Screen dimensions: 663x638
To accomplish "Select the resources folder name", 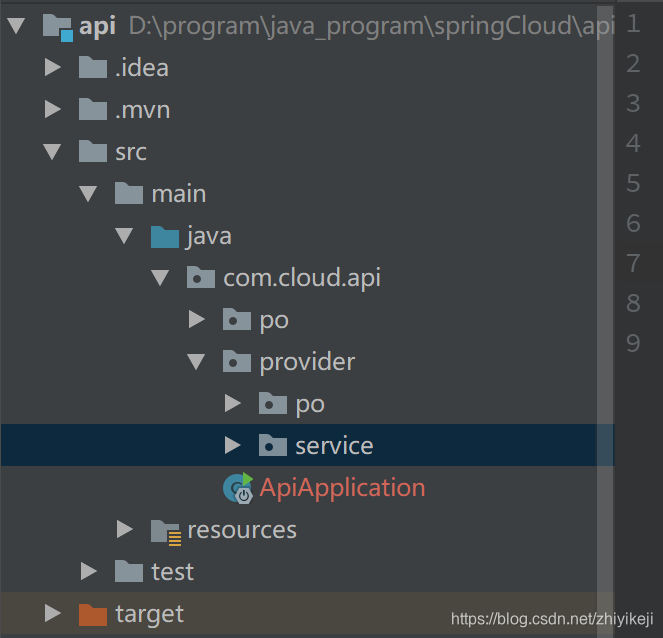I will coord(242,530).
